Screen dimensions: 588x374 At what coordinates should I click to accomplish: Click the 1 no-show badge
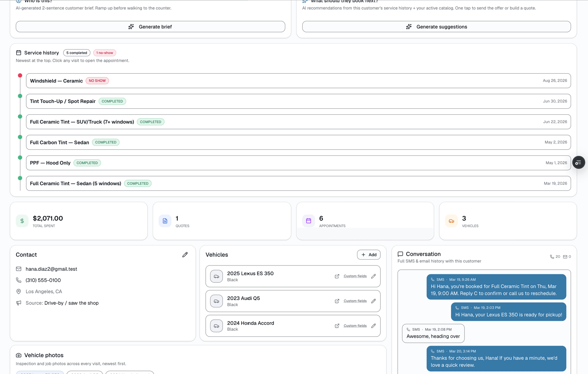(x=105, y=53)
